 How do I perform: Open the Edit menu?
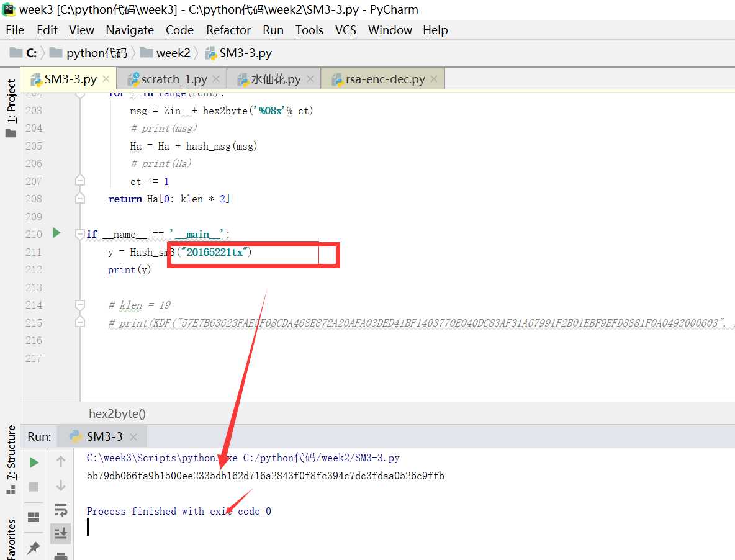pos(47,30)
